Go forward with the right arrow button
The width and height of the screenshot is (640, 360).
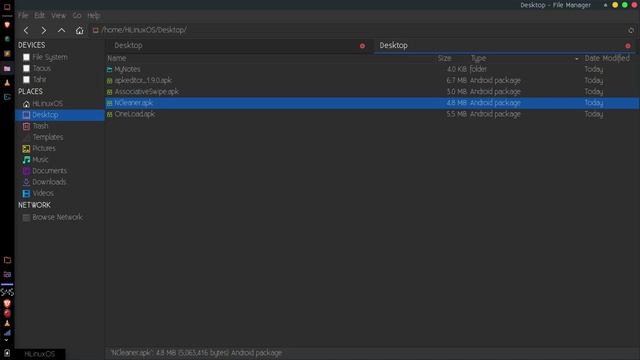point(44,30)
